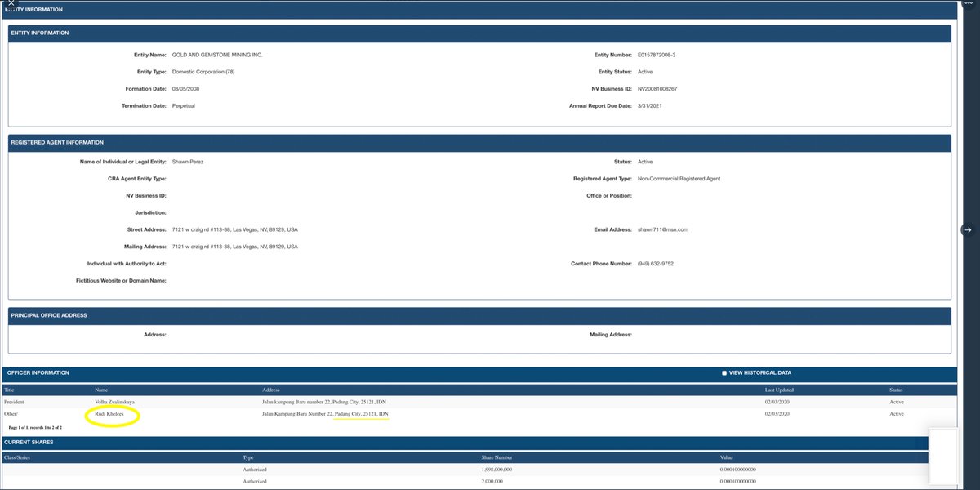The height and width of the screenshot is (490, 980).
Task: Select the registered agent Street Address value
Action: pyautogui.click(x=235, y=229)
